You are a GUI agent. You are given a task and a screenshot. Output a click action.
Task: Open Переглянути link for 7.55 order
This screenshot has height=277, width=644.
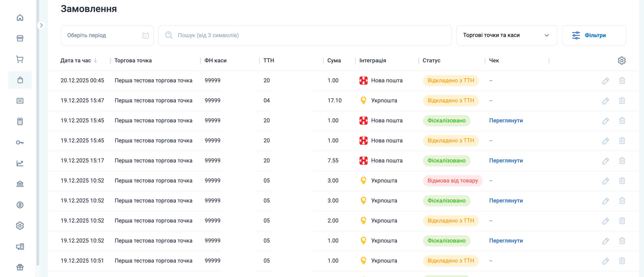506,161
